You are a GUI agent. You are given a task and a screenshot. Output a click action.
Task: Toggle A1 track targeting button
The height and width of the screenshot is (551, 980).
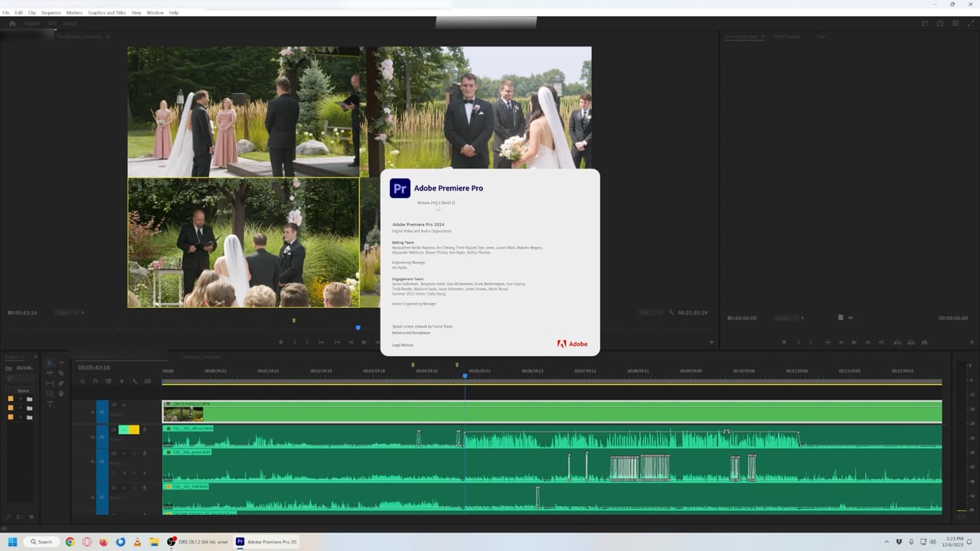(x=102, y=436)
